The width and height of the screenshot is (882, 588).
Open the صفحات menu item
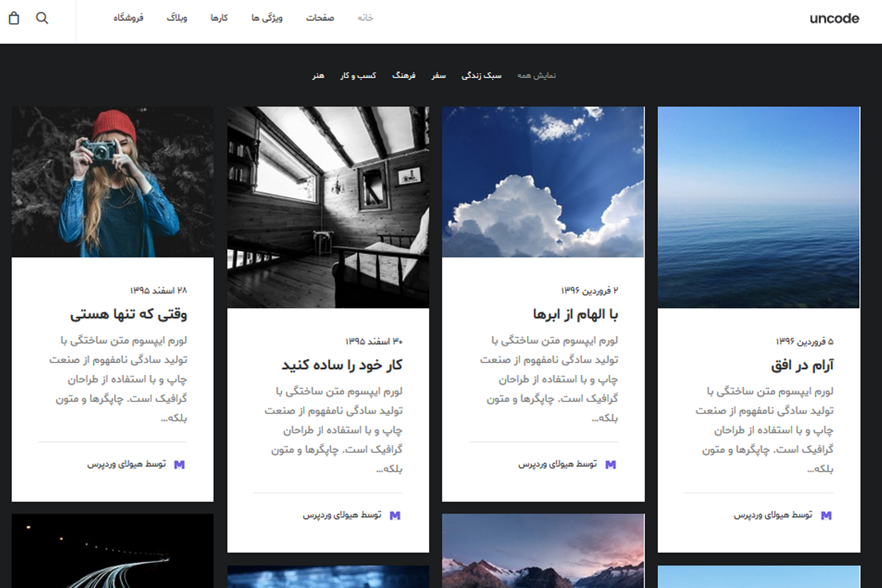[320, 18]
